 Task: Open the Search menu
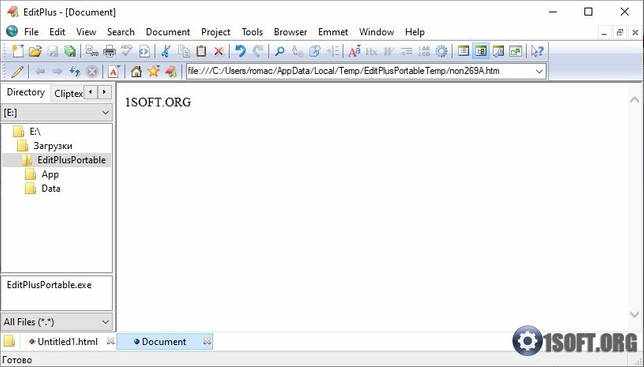point(121,32)
